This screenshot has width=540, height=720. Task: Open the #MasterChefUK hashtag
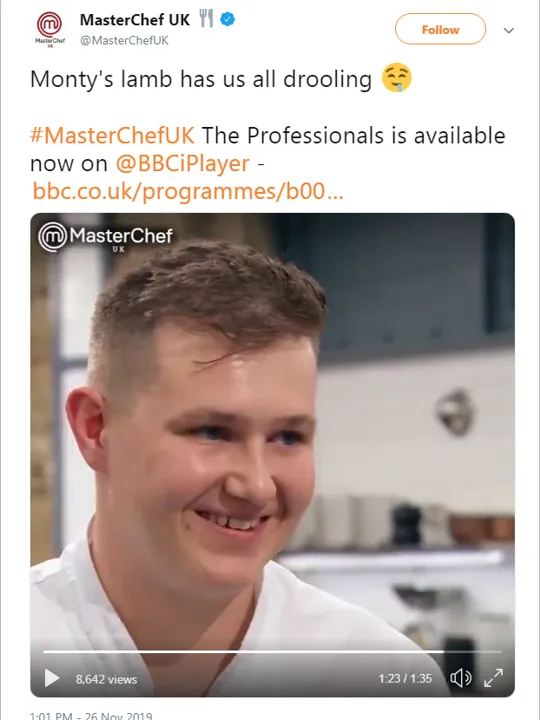point(112,135)
